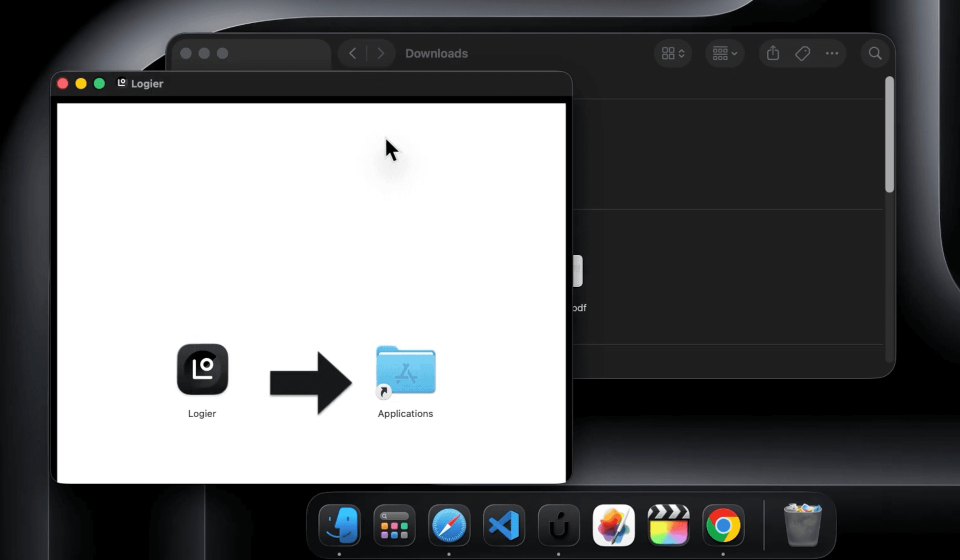Open the Applications folder shortcut
Screen dimensions: 960x560
point(405,372)
